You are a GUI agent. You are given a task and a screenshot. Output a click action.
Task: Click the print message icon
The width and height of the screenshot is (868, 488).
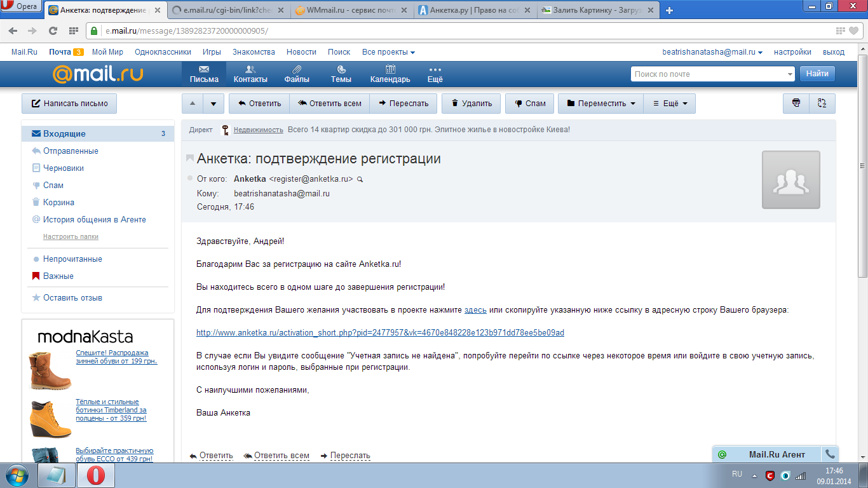[x=796, y=104]
